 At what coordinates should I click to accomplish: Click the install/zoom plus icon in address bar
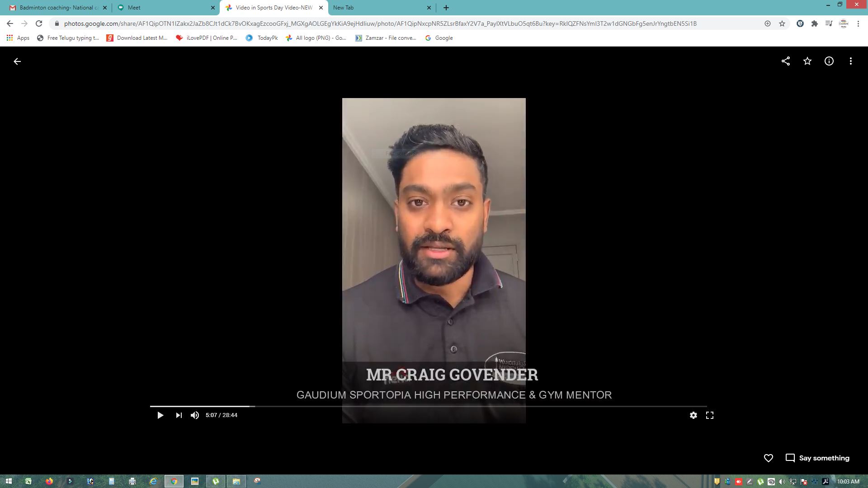[768, 23]
